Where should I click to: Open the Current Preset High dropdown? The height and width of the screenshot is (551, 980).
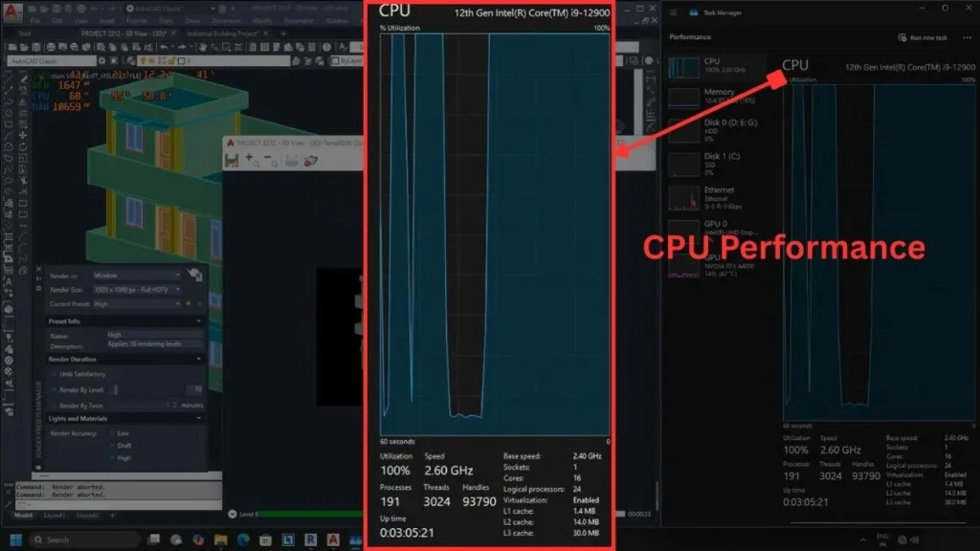(x=179, y=303)
